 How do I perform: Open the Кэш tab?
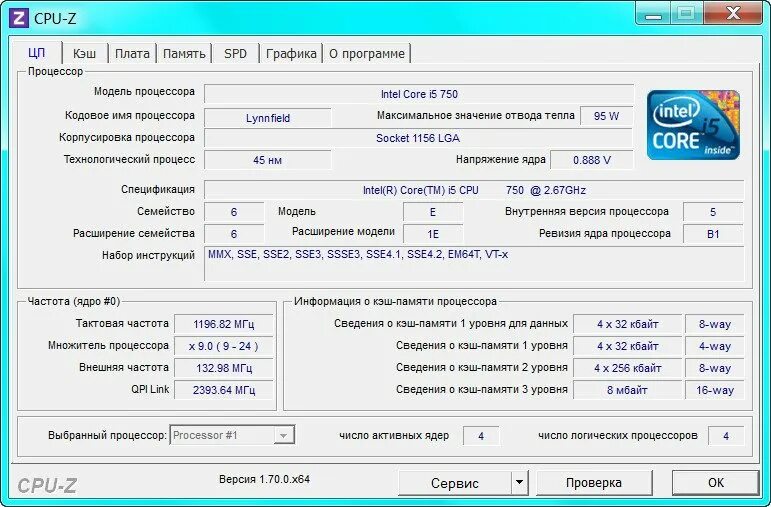click(x=85, y=53)
